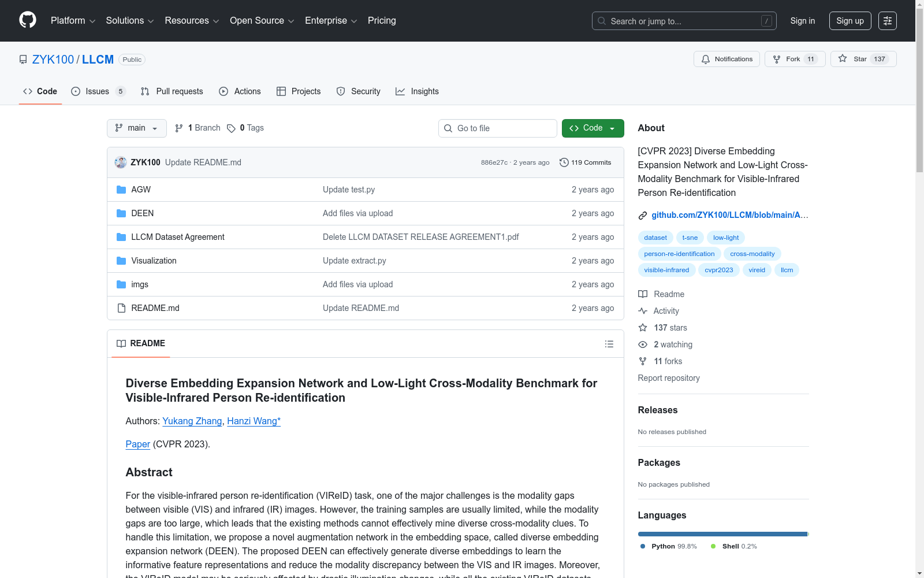Click the Shell language color dot

tap(713, 546)
